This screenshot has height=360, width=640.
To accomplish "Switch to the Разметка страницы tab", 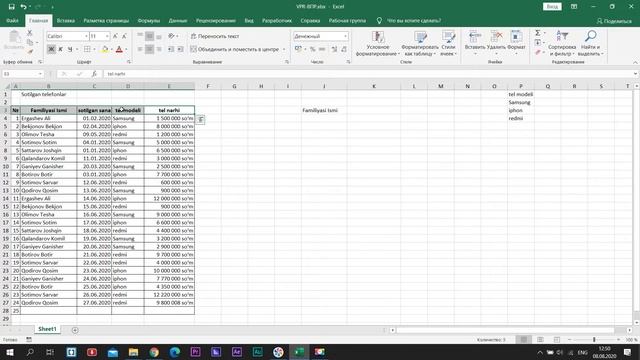I will 106,20.
